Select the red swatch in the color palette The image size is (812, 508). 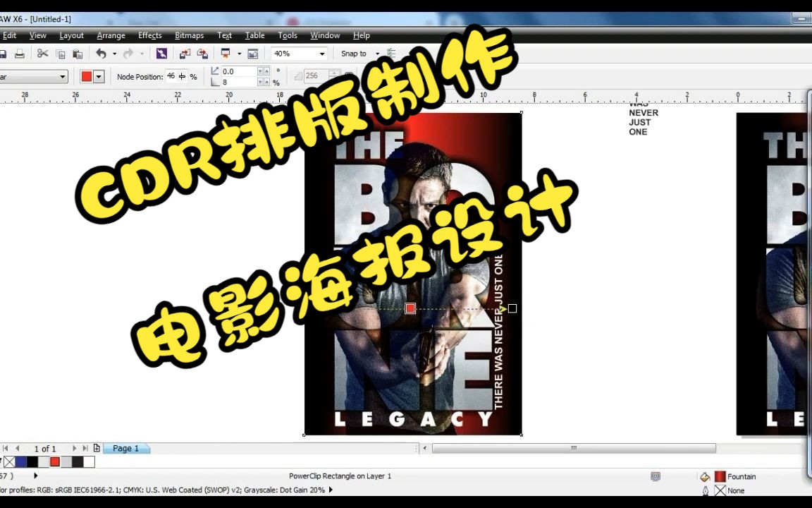pos(54,461)
